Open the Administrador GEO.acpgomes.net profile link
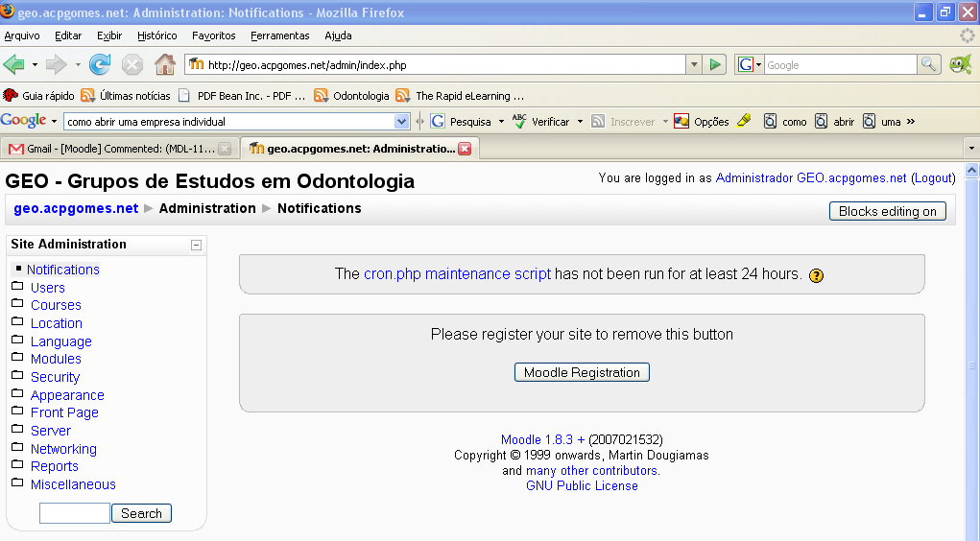This screenshot has height=541, width=980. point(811,178)
